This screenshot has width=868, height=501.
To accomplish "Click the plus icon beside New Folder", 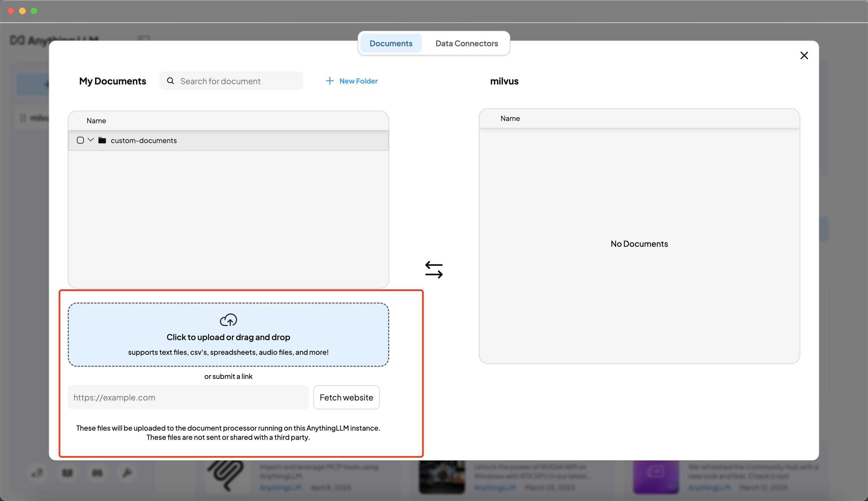I will [329, 80].
